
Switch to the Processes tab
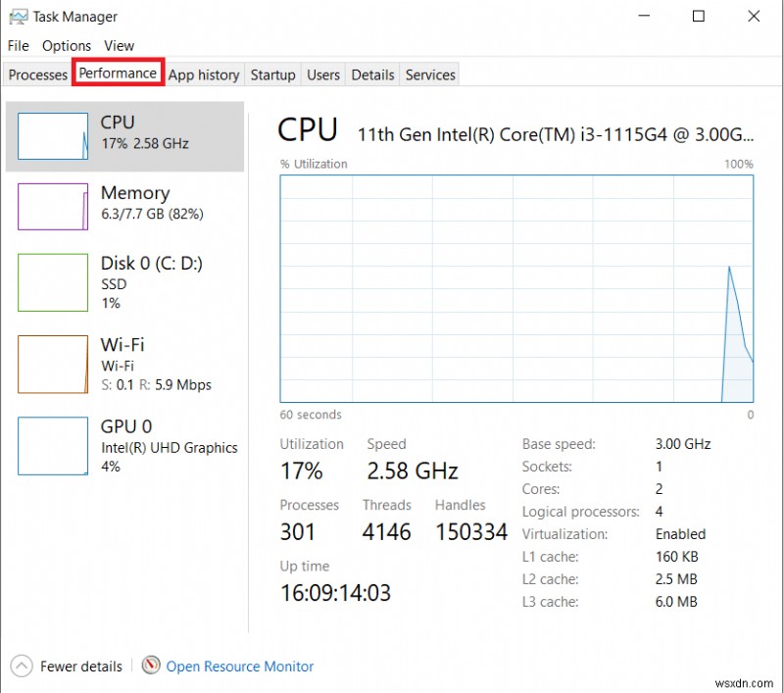click(37, 74)
